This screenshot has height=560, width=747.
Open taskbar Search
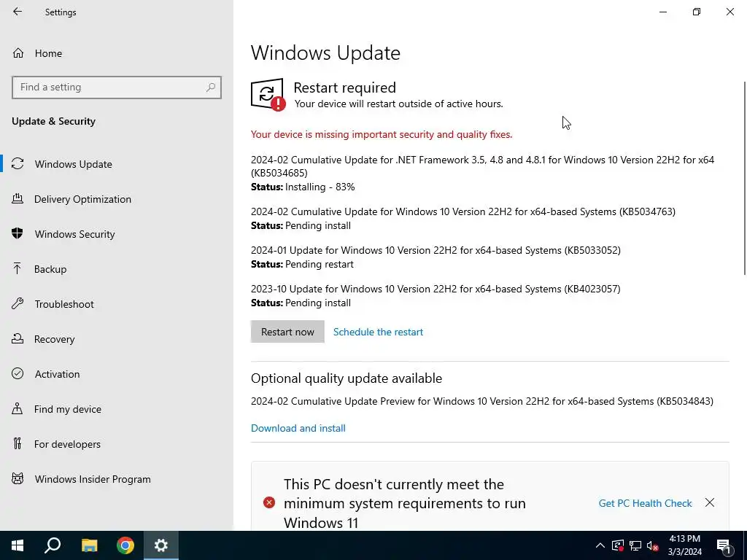(53, 545)
